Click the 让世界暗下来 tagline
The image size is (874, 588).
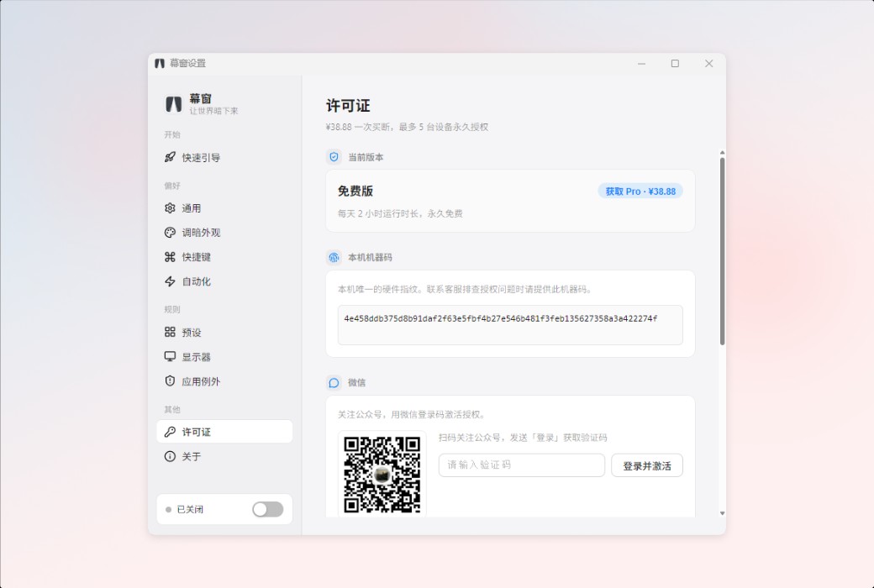click(213, 111)
